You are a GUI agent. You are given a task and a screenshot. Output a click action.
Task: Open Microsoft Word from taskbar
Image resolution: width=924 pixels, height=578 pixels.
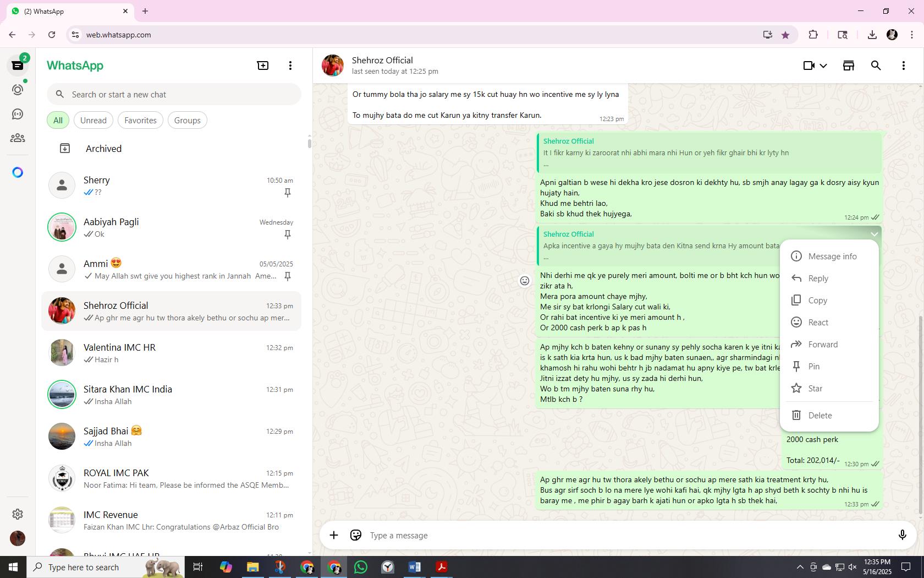click(x=415, y=567)
